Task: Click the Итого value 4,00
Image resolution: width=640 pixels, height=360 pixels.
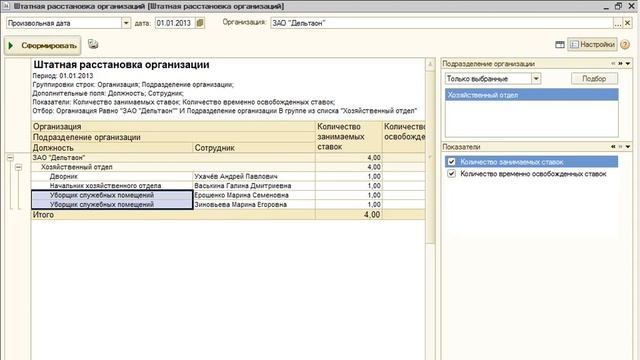Action: [372, 215]
